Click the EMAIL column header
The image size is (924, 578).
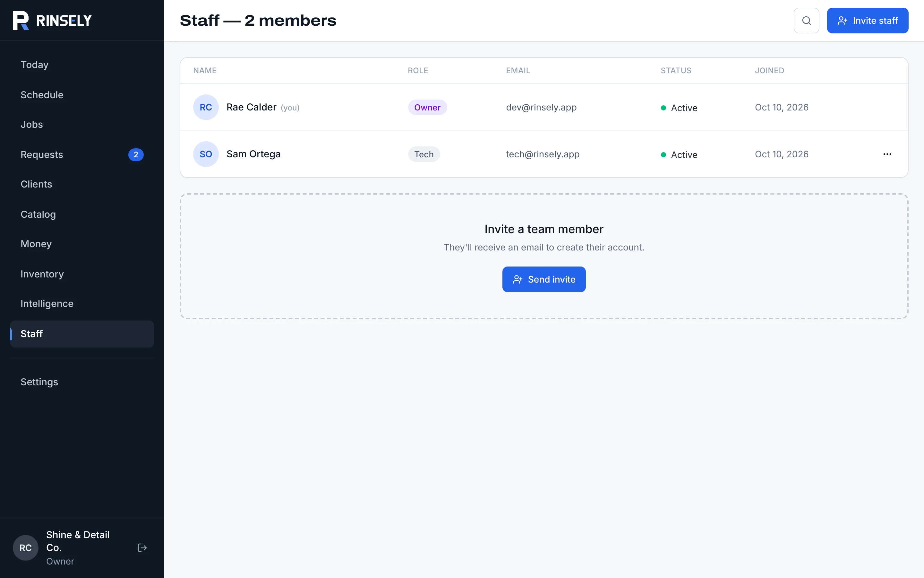pos(518,71)
